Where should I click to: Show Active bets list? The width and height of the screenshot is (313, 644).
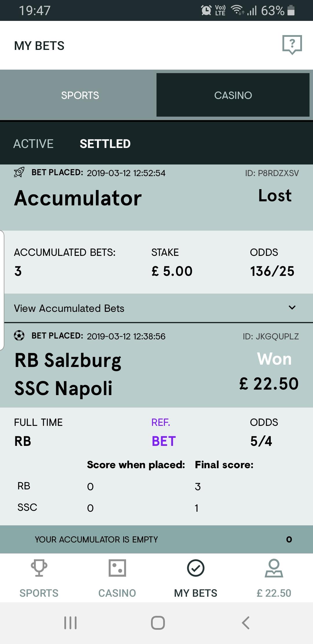pyautogui.click(x=33, y=144)
